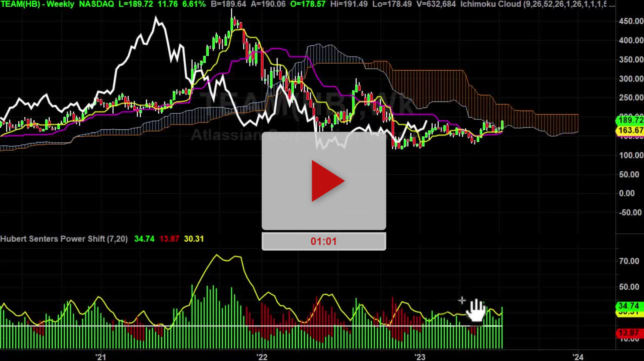Click the yellow 163.67 price tag on axis

tap(630, 130)
